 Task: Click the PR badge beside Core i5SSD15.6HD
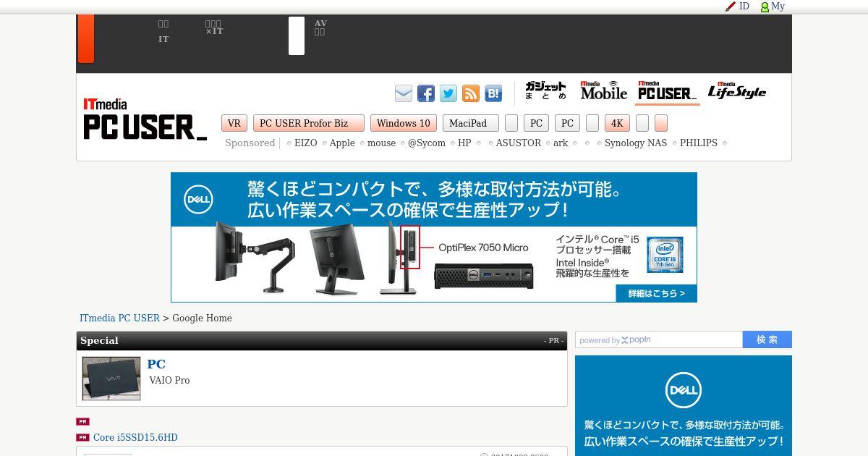(82, 438)
